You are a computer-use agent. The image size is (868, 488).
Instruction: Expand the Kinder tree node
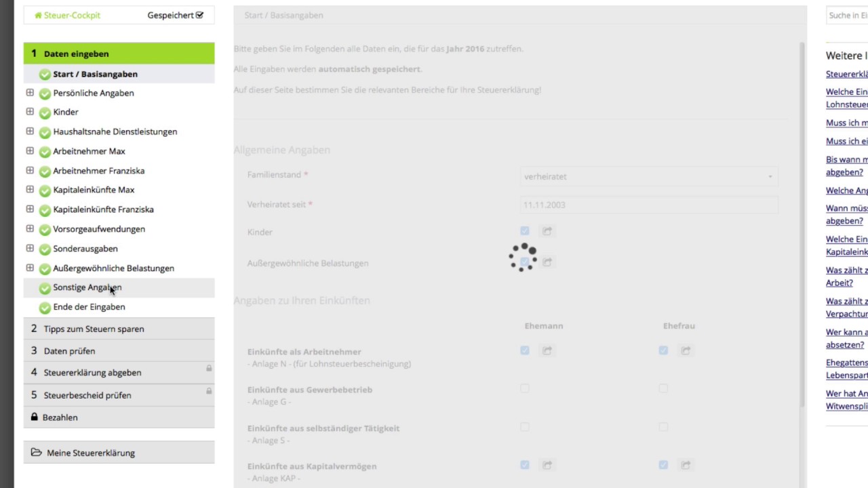pos(30,111)
